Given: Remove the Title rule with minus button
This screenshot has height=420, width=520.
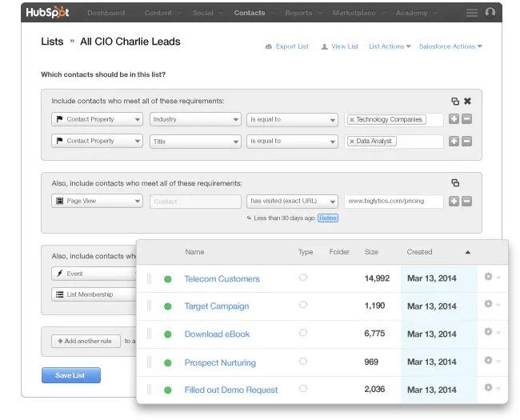Looking at the screenshot, I should (x=467, y=141).
